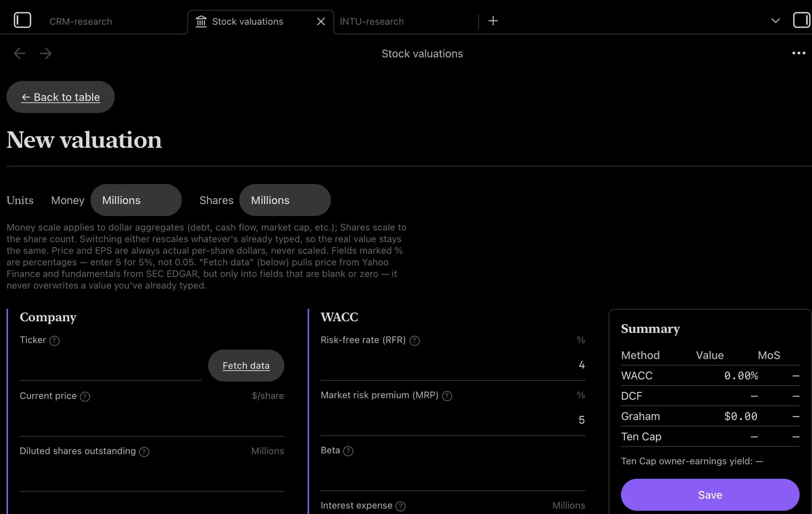The width and height of the screenshot is (812, 514).
Task: Click the Stock valuations page title
Action: (422, 54)
